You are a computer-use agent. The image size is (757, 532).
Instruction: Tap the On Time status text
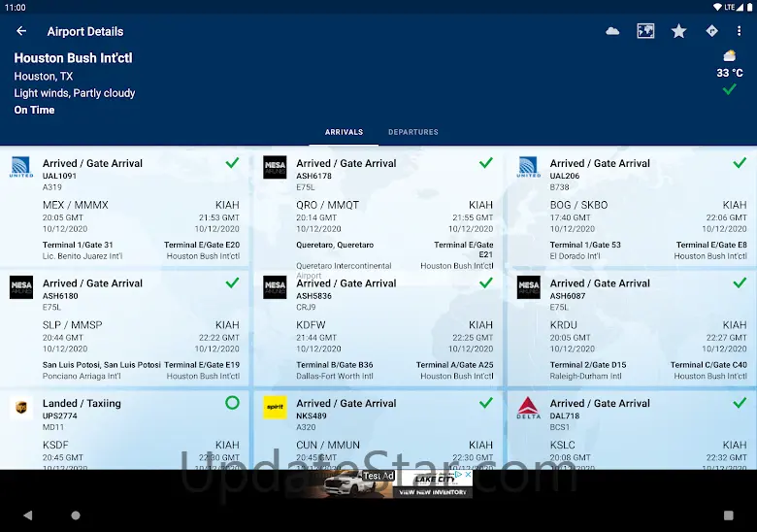(x=34, y=110)
